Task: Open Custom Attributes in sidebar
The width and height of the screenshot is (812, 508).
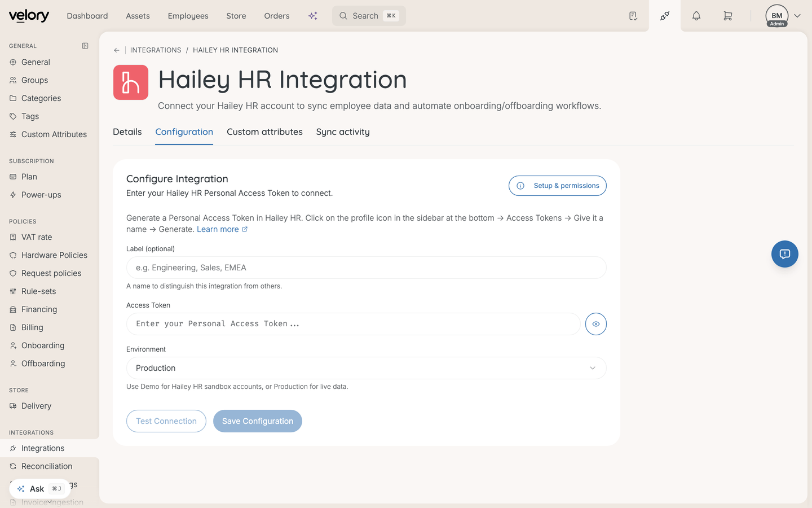Action: point(50,134)
